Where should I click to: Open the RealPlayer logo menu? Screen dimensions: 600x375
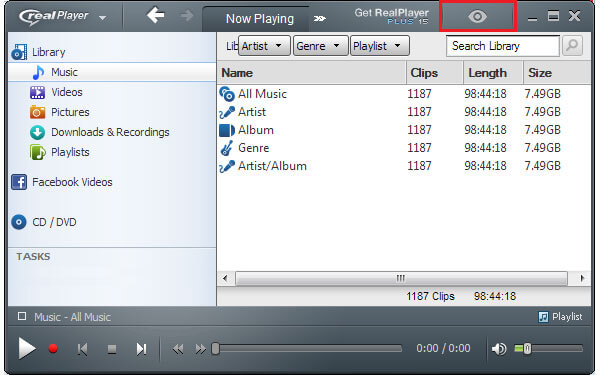[63, 16]
